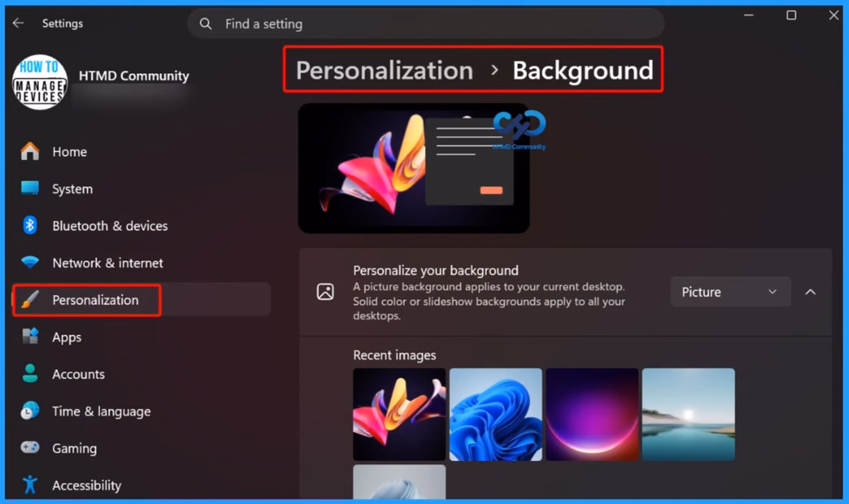Click the back arrow icon in Settings
Screen dimensions: 849x504
pos(18,22)
